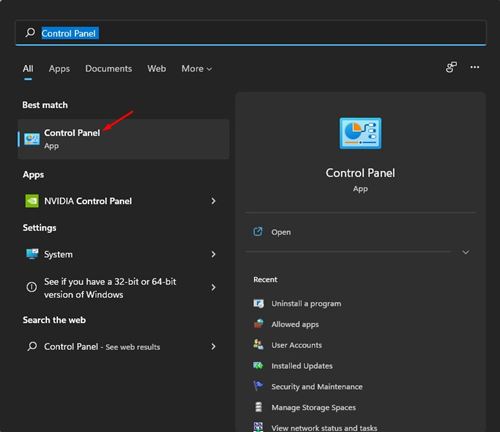Viewport: 500px width, 432px height.
Task: Click the Control Panel icon under Best match
Action: point(32,139)
